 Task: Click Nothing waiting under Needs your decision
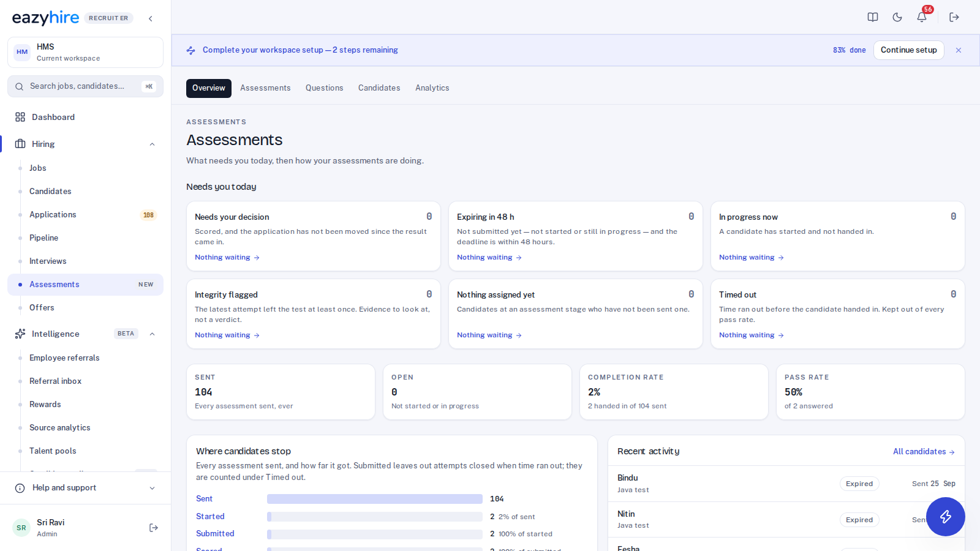click(227, 258)
